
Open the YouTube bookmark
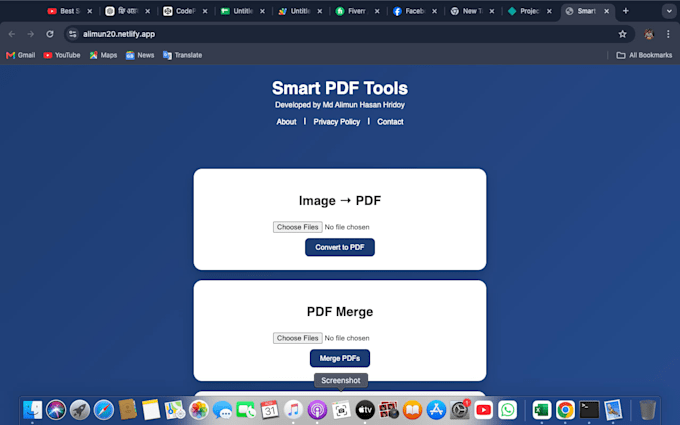pos(62,55)
